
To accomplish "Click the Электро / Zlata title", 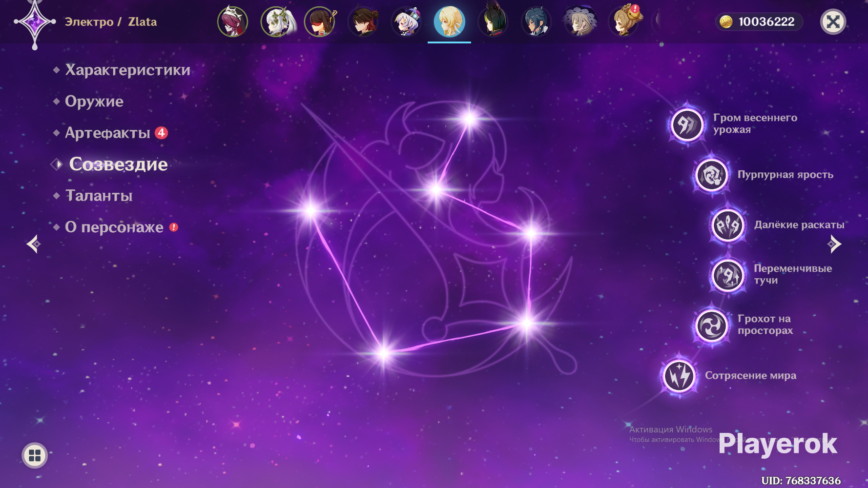I will 111,21.
